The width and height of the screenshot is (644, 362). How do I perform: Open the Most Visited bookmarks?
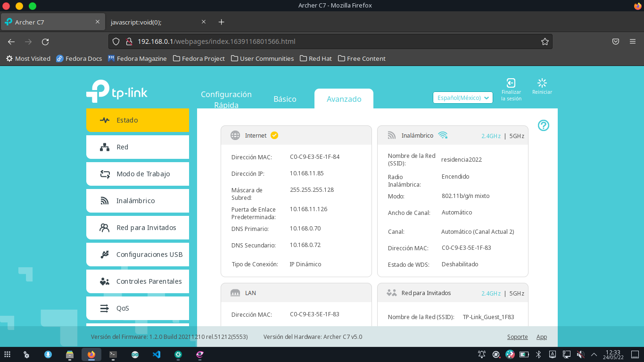pyautogui.click(x=28, y=58)
